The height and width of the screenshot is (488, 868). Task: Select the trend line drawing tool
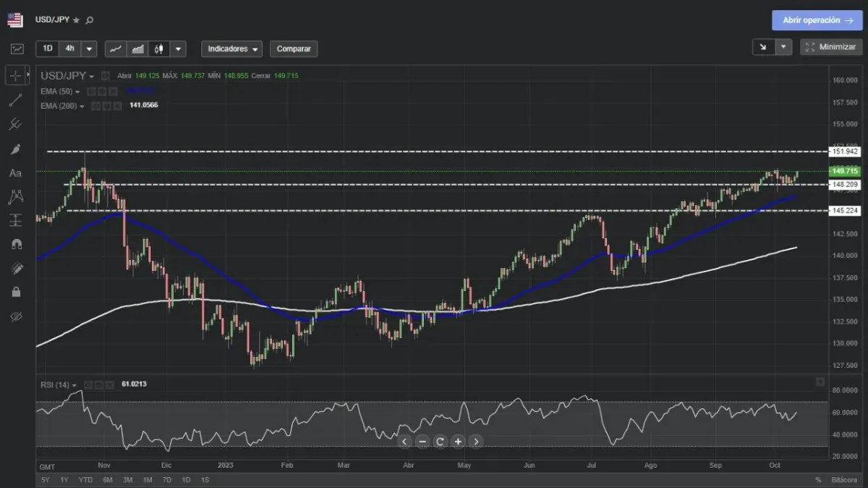16,100
